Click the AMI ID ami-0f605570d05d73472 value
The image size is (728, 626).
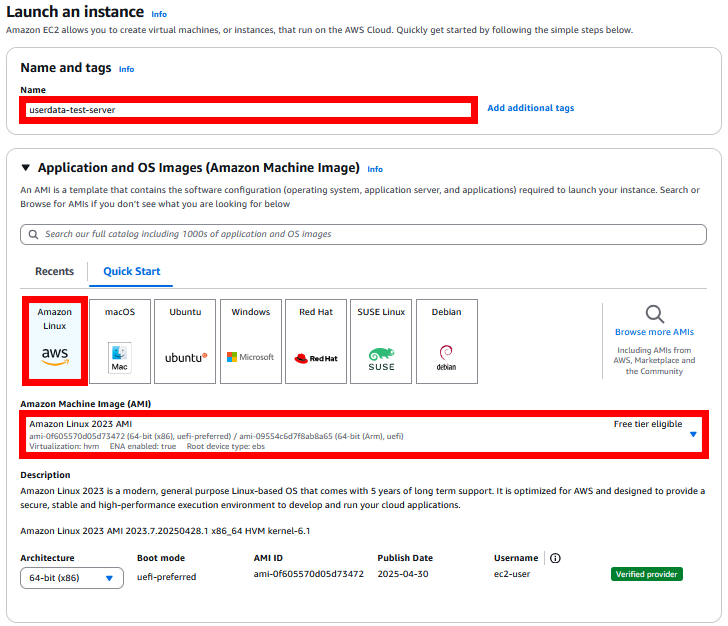click(309, 574)
